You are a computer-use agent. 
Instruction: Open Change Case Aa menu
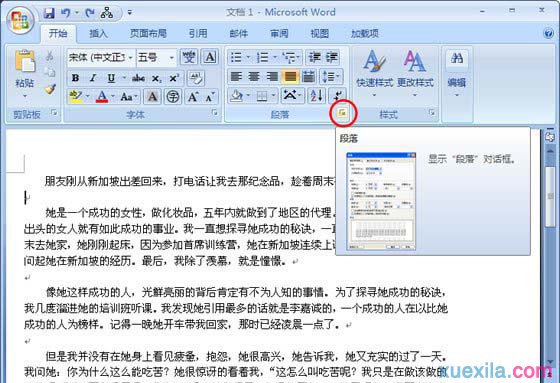129,96
